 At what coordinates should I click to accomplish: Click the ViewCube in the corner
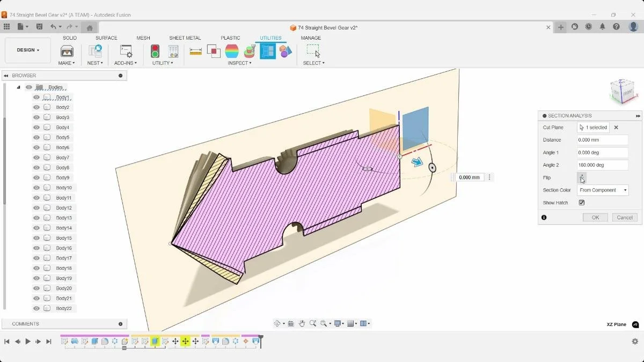click(623, 91)
